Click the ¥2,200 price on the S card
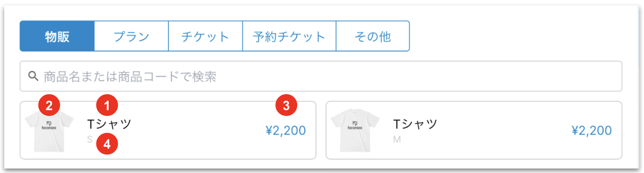Viewport: 644px width, 173px height. click(285, 130)
